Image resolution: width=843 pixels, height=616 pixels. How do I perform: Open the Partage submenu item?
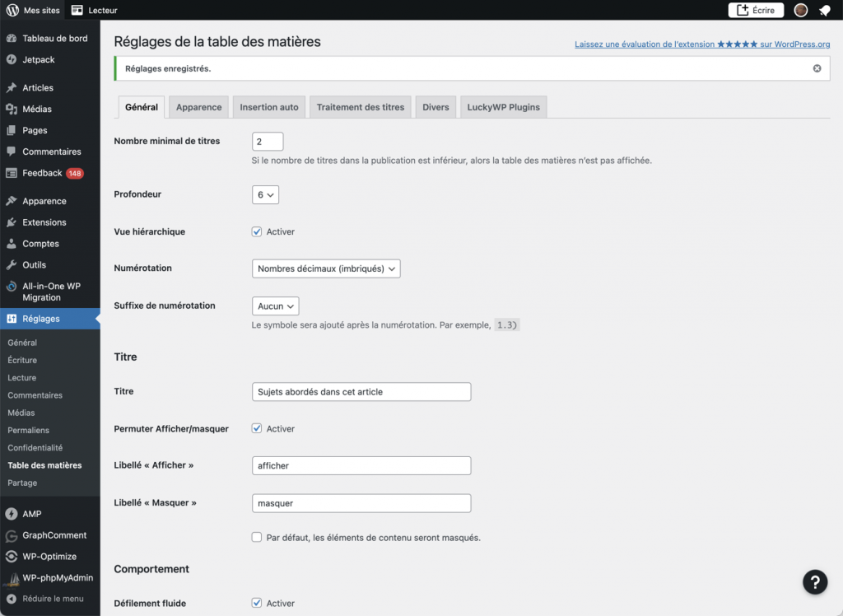pyautogui.click(x=22, y=483)
